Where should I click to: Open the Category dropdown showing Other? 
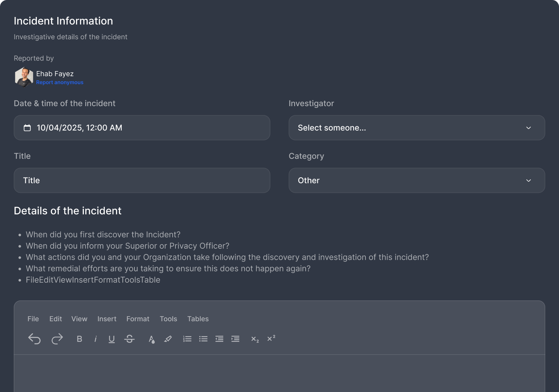417,180
